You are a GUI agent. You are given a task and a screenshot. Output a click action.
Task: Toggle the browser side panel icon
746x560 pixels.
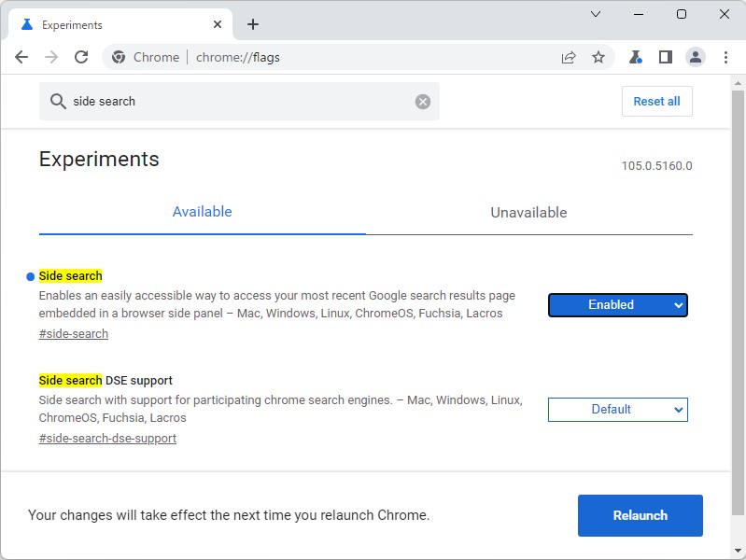point(665,57)
